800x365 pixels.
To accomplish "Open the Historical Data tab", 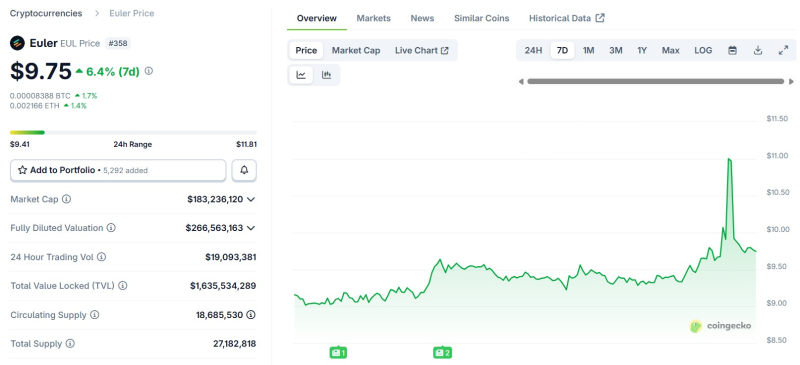I will [567, 18].
